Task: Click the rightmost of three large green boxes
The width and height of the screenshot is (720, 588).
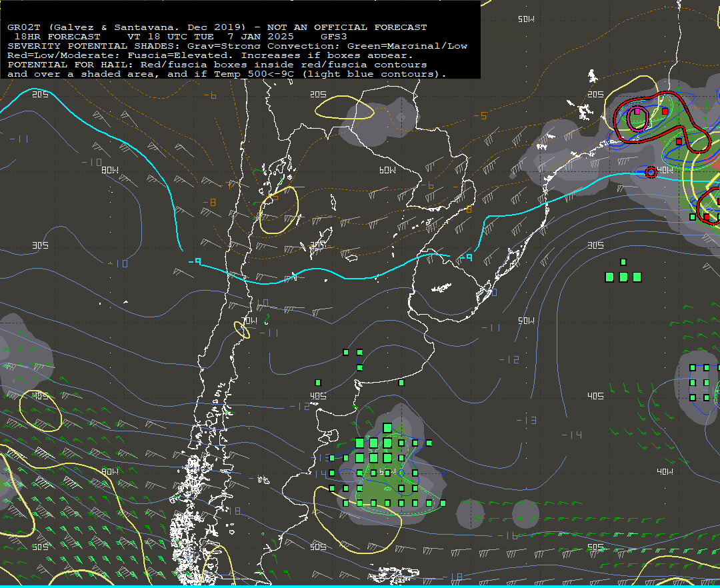Action: [x=637, y=277]
